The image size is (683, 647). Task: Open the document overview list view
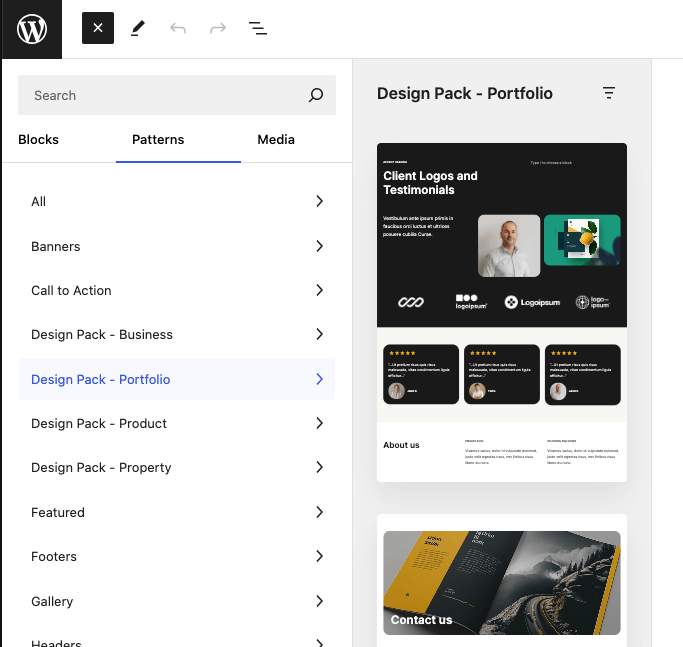(x=258, y=28)
